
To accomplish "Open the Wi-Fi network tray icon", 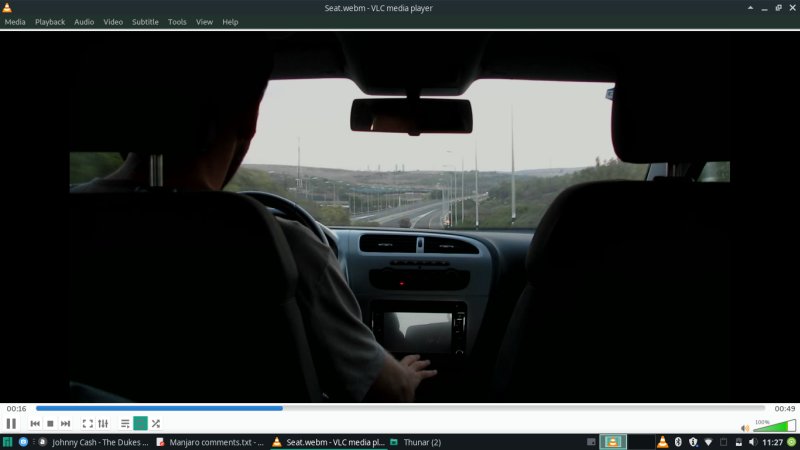I will click(708, 442).
